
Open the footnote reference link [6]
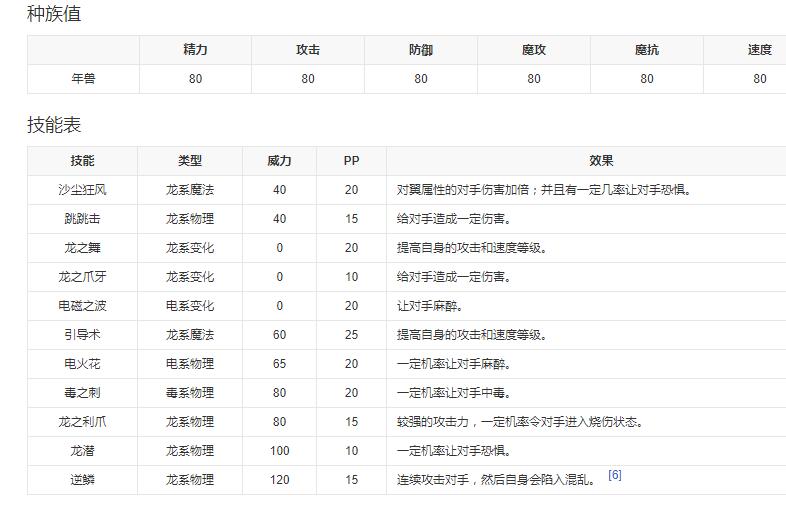click(614, 475)
